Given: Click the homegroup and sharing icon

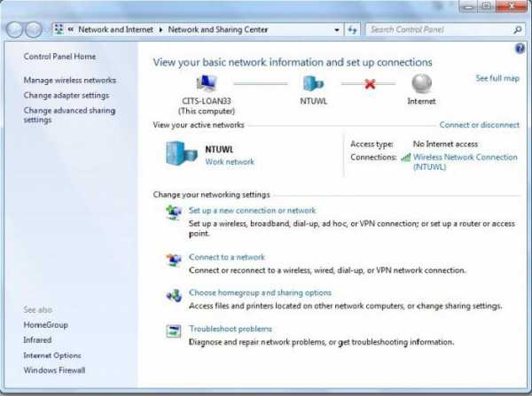Looking at the screenshot, I should point(174,296).
